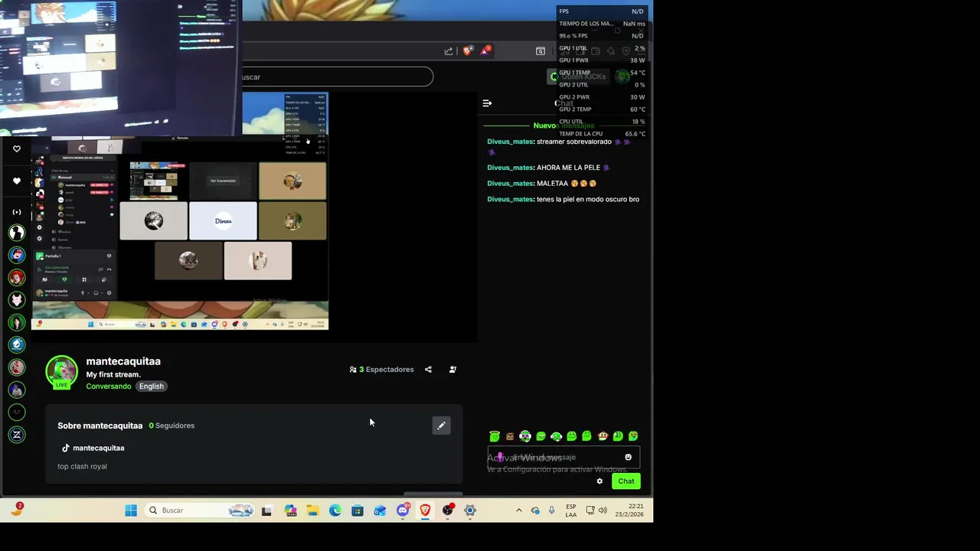The width and height of the screenshot is (980, 551).
Task: Click the filled heart icon in the sidebar
Action: point(17,181)
